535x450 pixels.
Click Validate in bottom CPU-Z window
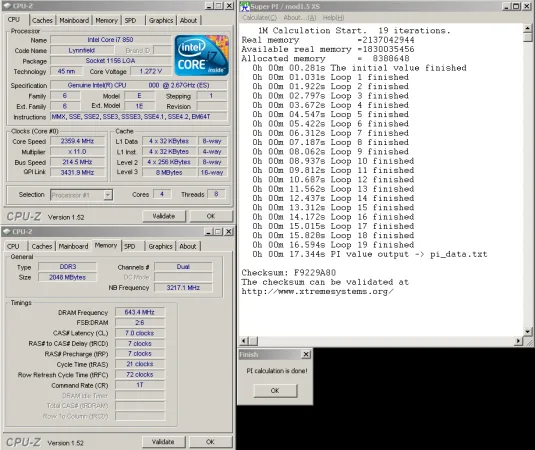tap(163, 442)
